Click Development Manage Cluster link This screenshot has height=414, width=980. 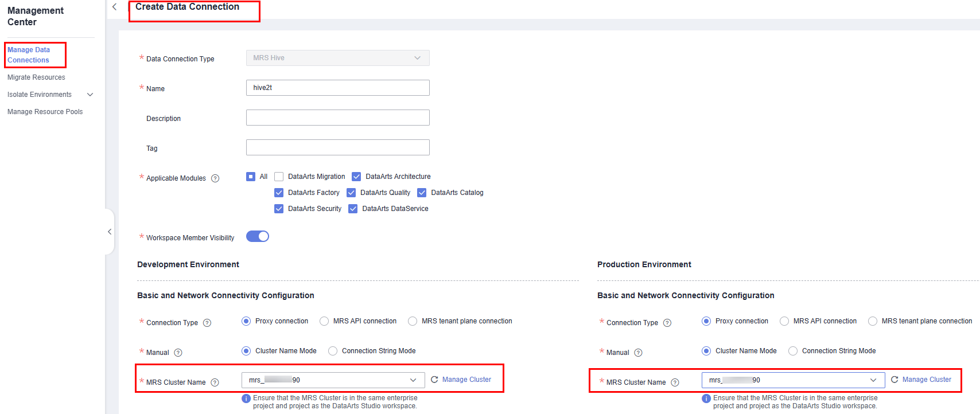[466, 380]
